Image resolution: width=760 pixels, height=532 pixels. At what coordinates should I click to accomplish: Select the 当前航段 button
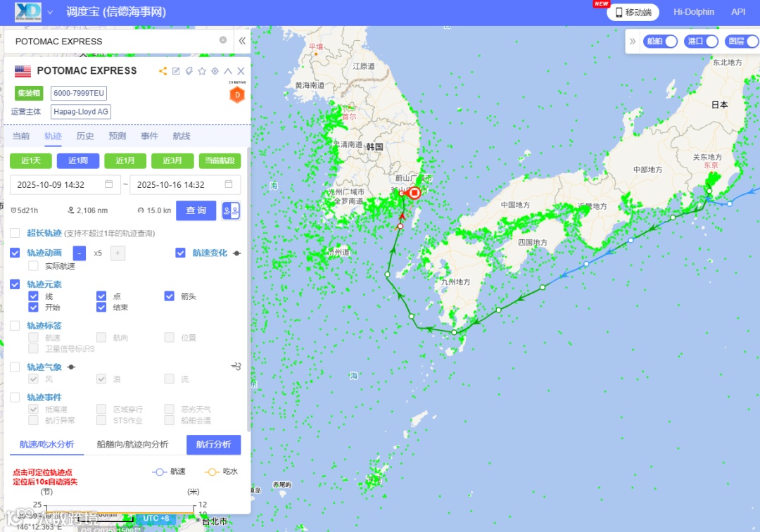tap(220, 160)
